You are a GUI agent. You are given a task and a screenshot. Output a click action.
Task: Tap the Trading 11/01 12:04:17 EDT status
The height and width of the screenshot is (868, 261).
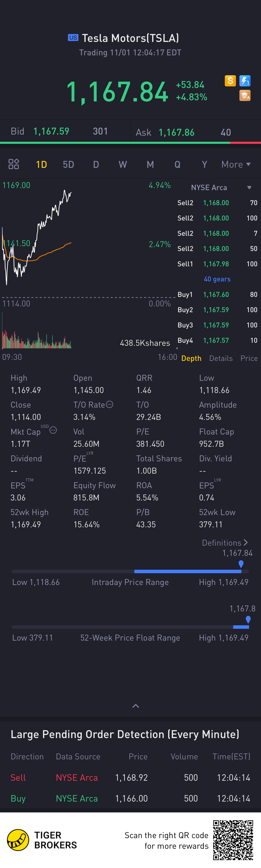point(130,53)
